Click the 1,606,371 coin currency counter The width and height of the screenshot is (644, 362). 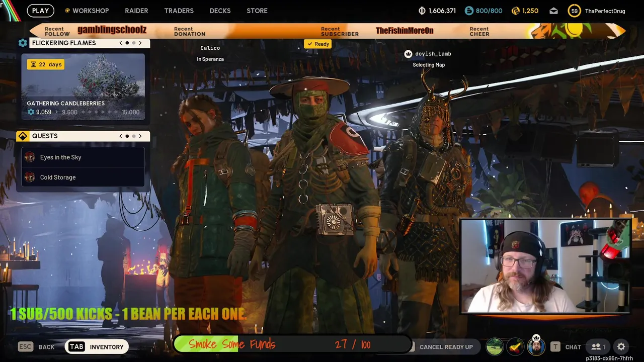(437, 11)
